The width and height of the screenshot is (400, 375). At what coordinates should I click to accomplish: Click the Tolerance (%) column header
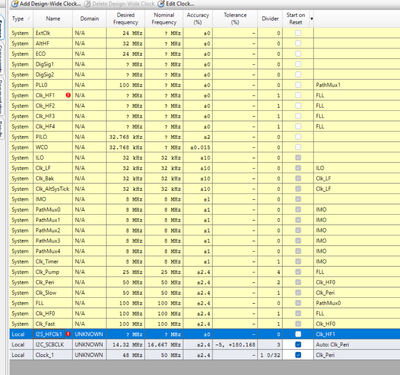tap(235, 19)
